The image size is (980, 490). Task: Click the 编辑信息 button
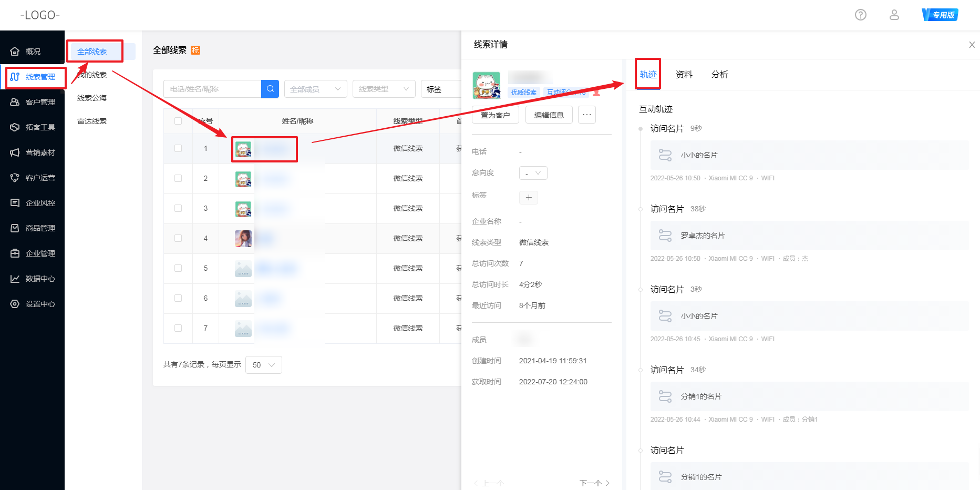(549, 115)
